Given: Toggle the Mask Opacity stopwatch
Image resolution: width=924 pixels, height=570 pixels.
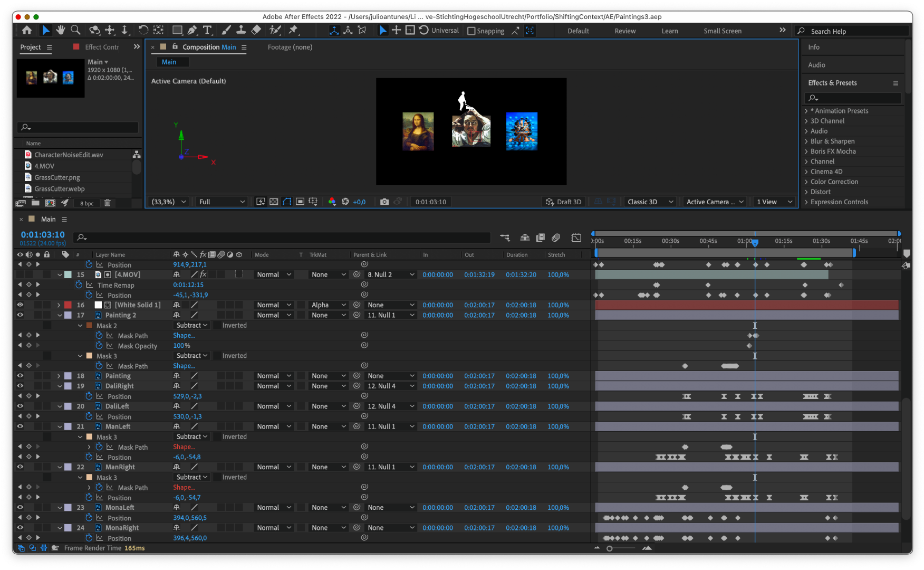Looking at the screenshot, I should tap(99, 346).
